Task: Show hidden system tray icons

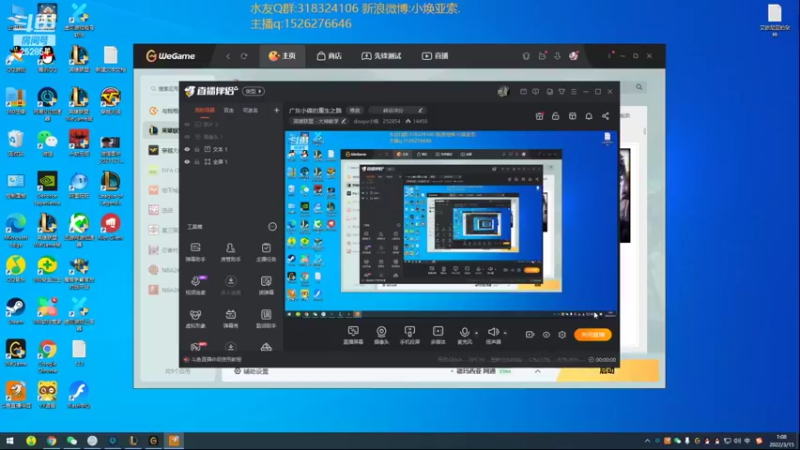Action: point(647,441)
